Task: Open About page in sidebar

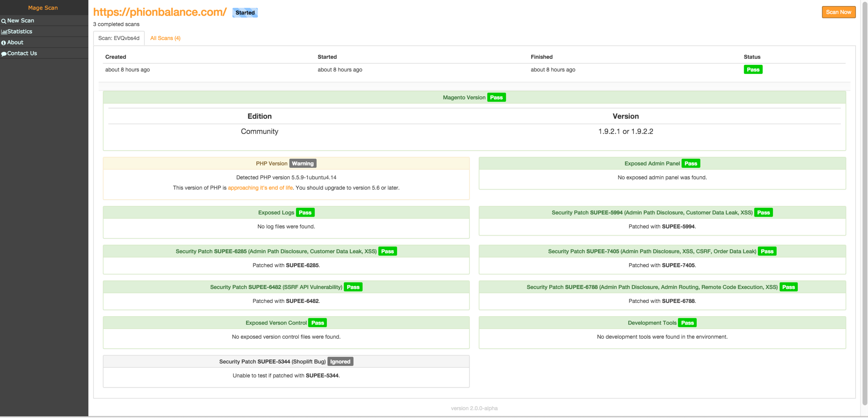Action: 44,42
